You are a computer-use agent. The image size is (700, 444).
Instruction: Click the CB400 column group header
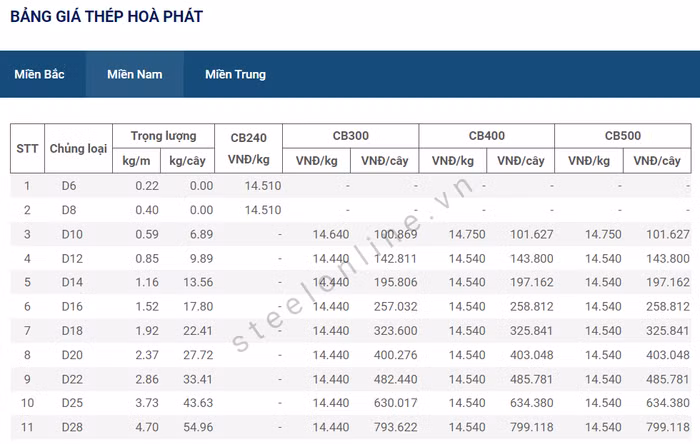[x=486, y=136]
